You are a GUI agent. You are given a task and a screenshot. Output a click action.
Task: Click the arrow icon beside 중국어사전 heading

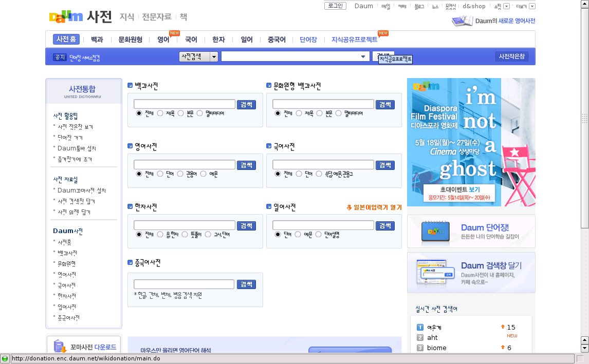(x=131, y=263)
